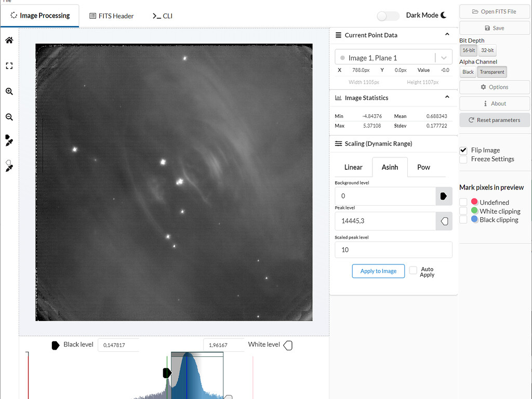Click the peak level white marker icon
Viewport: 532px width, 399px height.
(x=444, y=221)
